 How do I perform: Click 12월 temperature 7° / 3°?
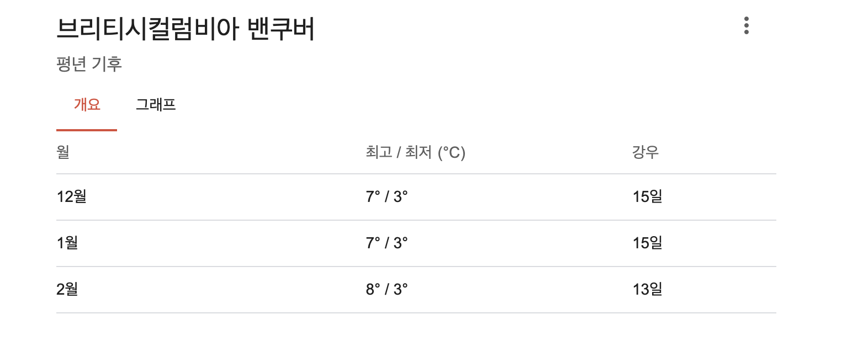387,196
